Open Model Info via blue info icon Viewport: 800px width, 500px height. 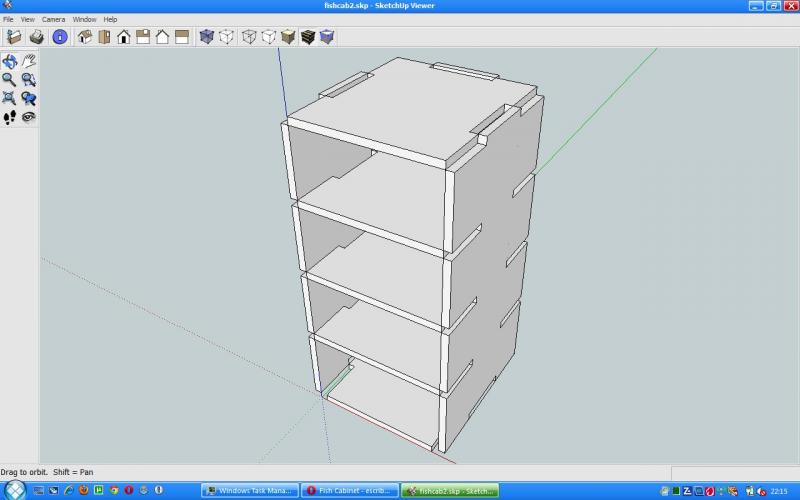pos(60,37)
